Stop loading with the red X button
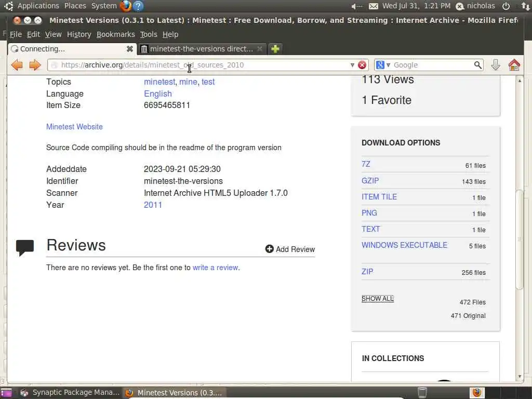The height and width of the screenshot is (399, 532). point(362,65)
